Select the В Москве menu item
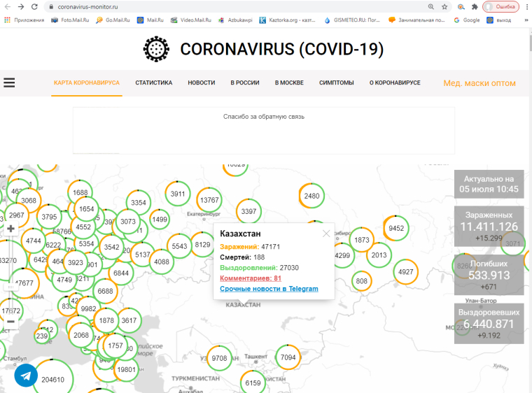Screen dimensions: 532x393 (x=289, y=83)
